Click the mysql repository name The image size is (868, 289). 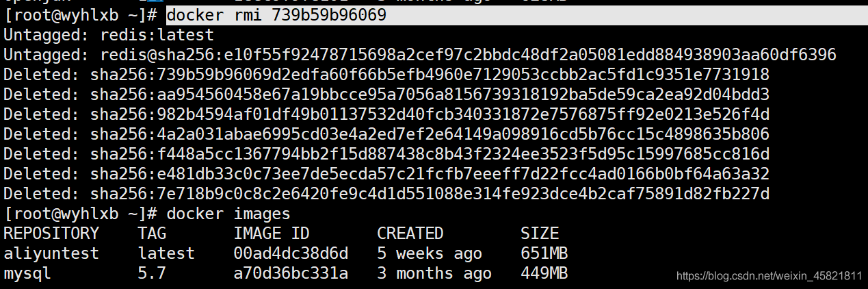27,274
